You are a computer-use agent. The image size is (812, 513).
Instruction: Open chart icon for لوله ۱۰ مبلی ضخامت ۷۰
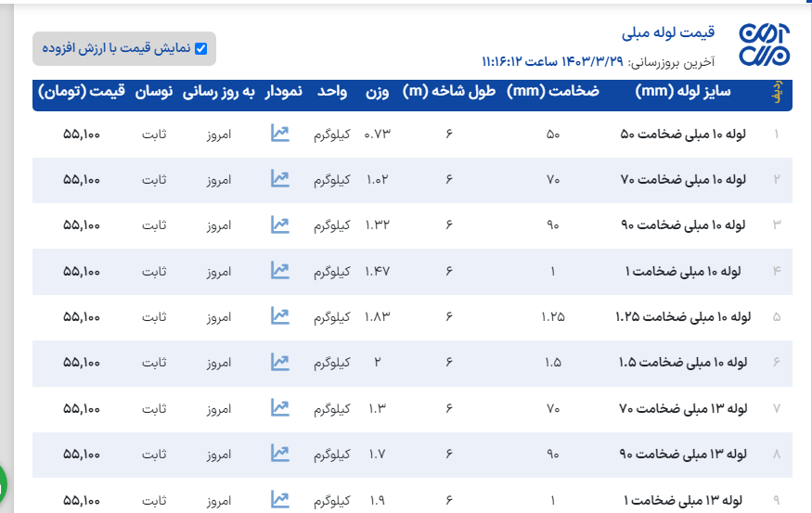click(x=279, y=179)
